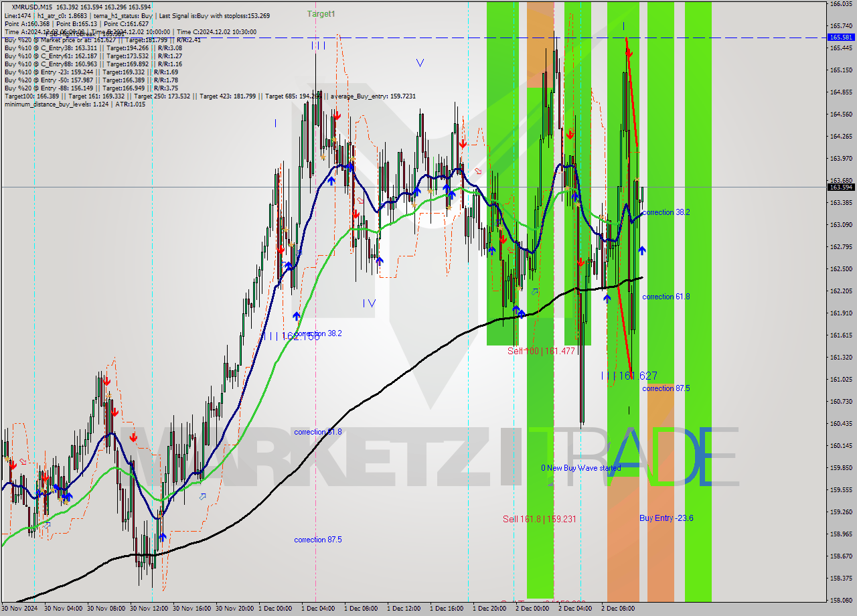Select the 'I I | 161.627' wave label
Viewport: 857px width, 616px height.
629,376
